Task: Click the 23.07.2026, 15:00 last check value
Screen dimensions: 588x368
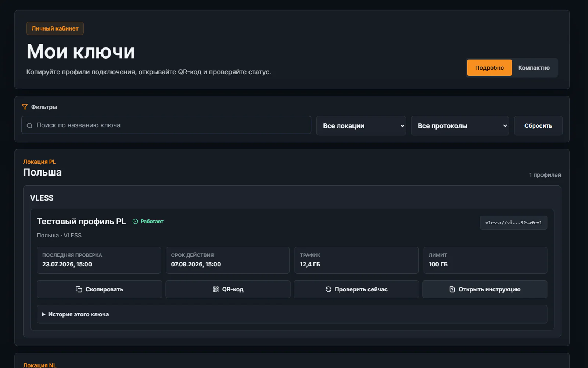Action: (x=67, y=265)
